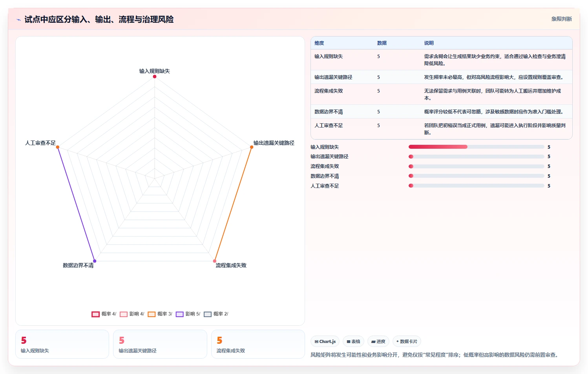This screenshot has height=374, width=588.
Task: Select the 输入规则缺失 table row name
Action: [x=329, y=57]
